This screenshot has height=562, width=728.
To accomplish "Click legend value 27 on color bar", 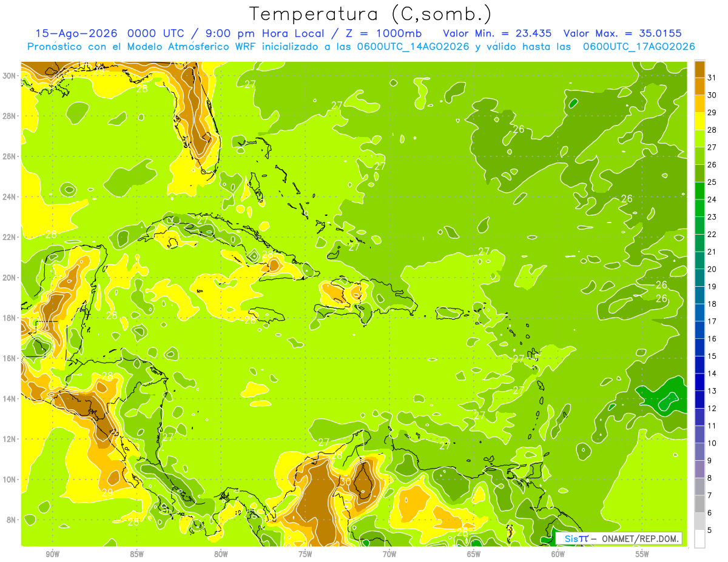I will pos(712,147).
